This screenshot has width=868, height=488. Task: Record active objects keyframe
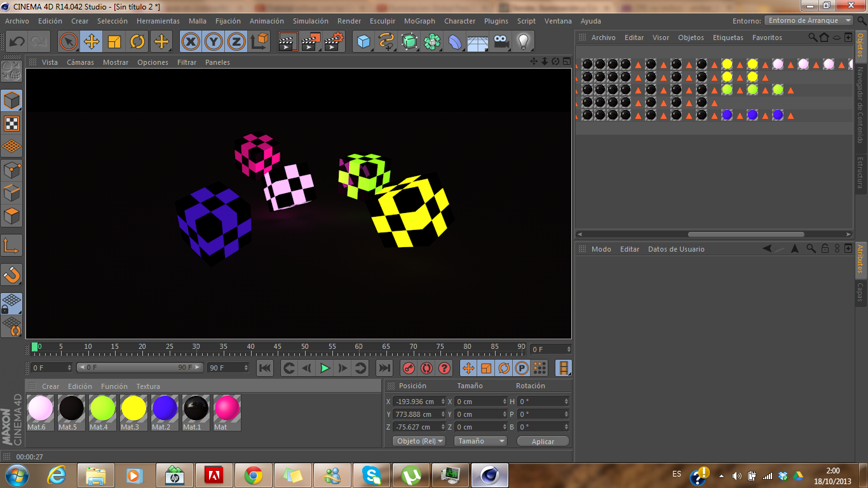coord(409,368)
